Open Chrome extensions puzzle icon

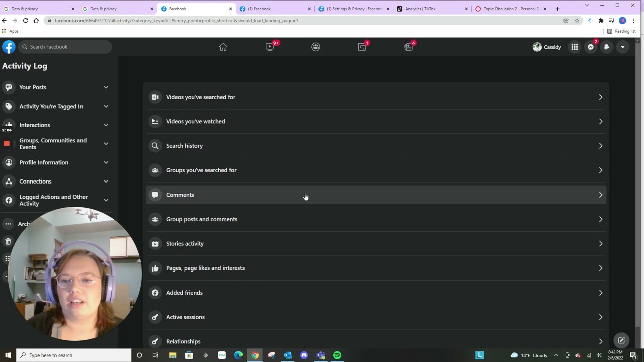[601, 21]
